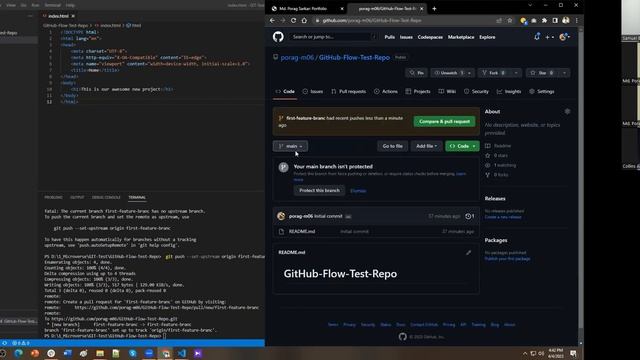Open the About section gear icon
The width and height of the screenshot is (640, 360).
click(567, 111)
